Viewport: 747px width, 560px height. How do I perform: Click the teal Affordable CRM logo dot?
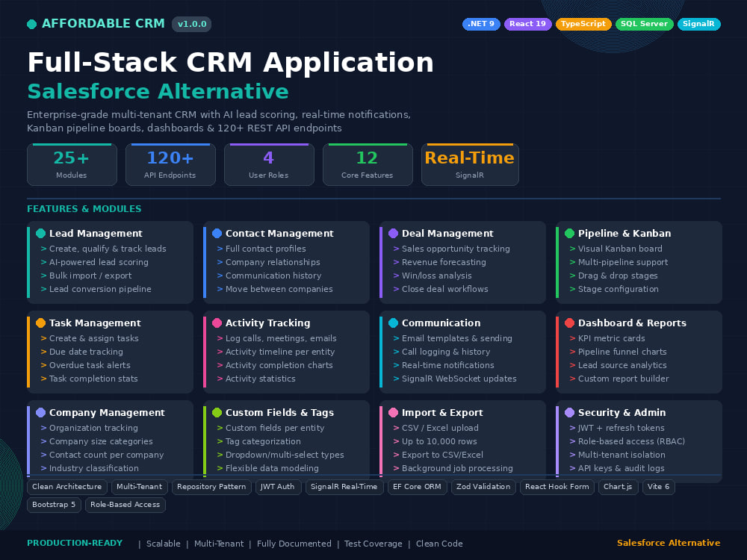[32, 25]
